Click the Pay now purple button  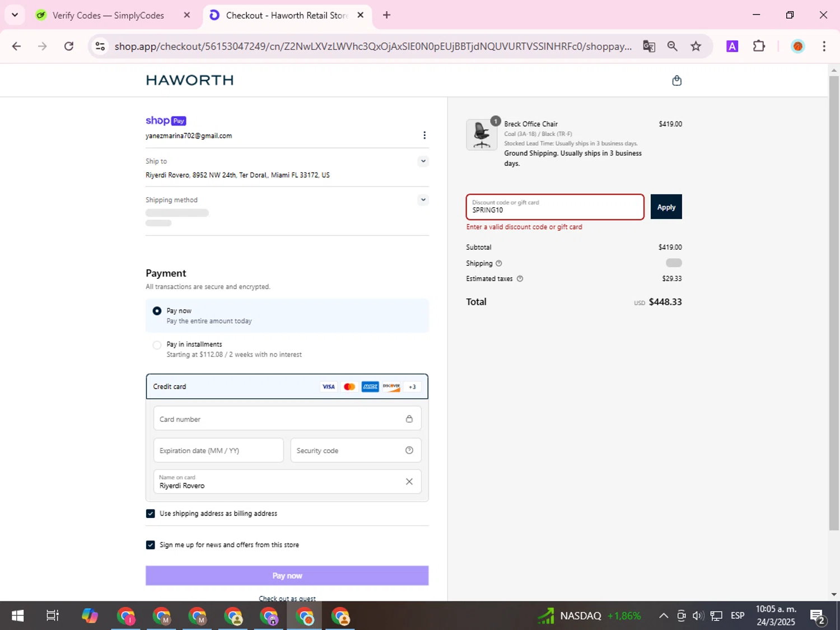click(x=287, y=576)
